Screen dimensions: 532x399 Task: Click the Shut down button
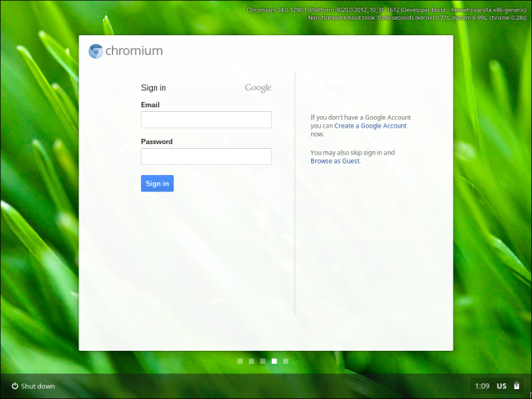click(x=34, y=386)
